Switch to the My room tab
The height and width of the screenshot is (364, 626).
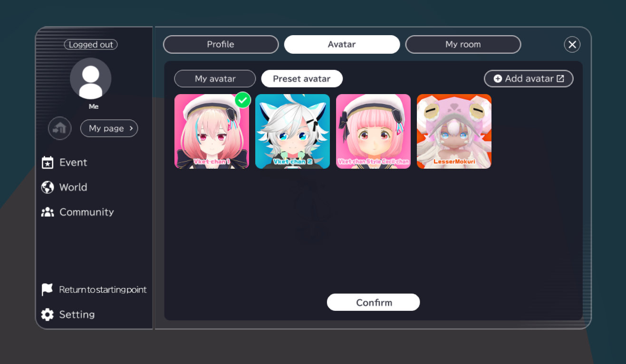click(x=463, y=44)
